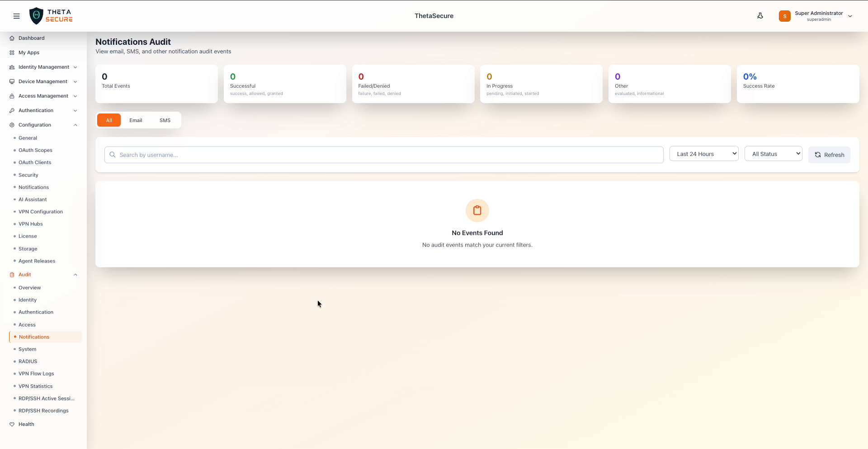
Task: Open the hamburger menu icon
Action: click(x=17, y=16)
